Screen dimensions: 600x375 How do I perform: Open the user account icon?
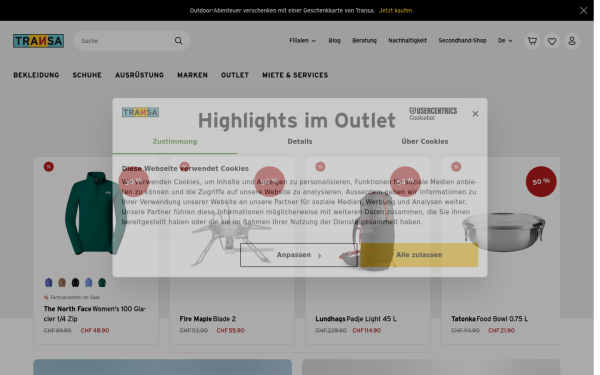(572, 41)
